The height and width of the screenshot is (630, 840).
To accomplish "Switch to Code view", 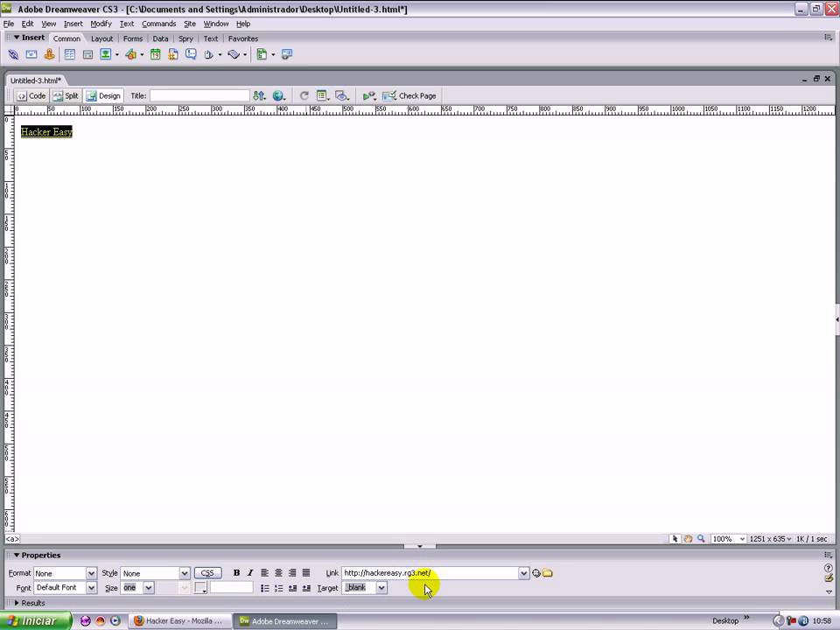I will tap(31, 96).
